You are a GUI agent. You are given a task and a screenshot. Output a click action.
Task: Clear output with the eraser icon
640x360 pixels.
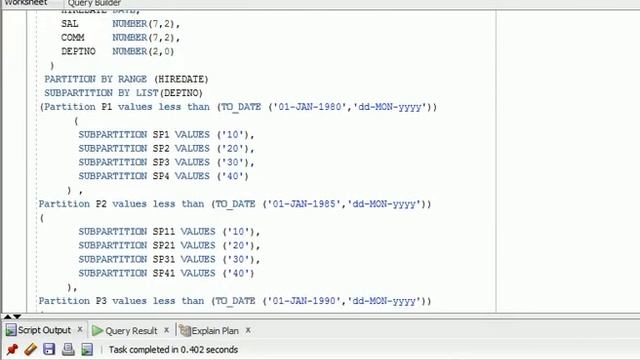pos(31,349)
